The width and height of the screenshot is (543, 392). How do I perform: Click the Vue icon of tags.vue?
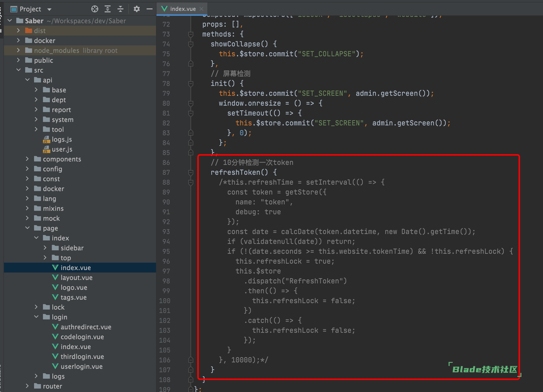pyautogui.click(x=55, y=297)
